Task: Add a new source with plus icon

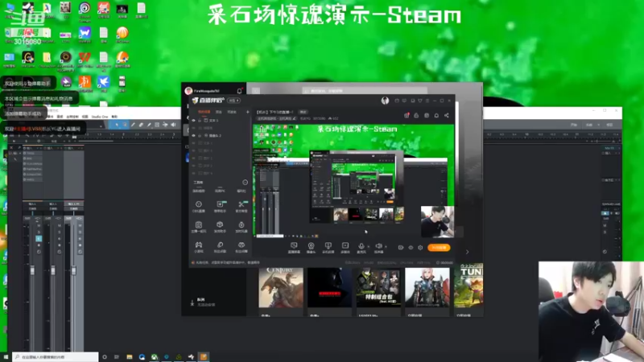Action: pyautogui.click(x=247, y=112)
